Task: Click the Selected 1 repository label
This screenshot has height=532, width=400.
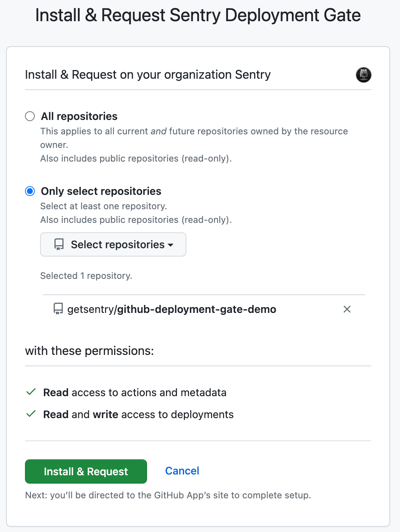Action: click(x=86, y=275)
